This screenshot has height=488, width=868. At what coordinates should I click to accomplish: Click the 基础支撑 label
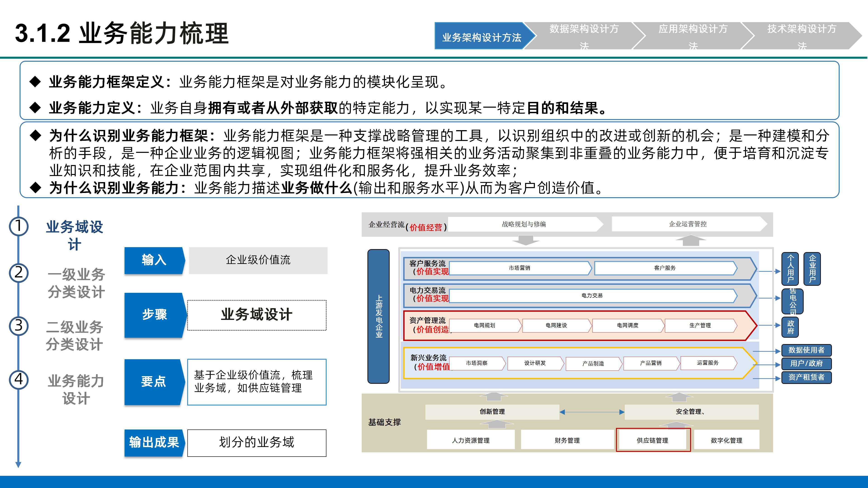[384, 422]
